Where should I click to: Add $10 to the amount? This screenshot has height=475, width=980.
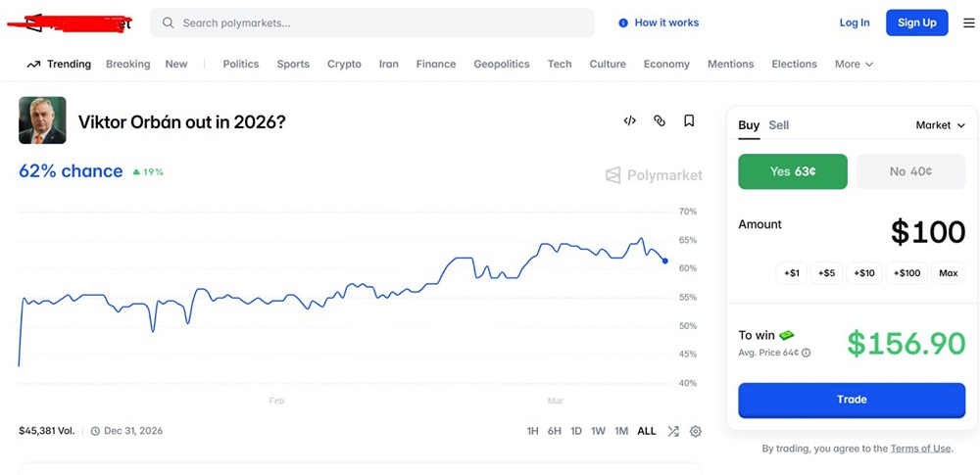[x=863, y=273]
